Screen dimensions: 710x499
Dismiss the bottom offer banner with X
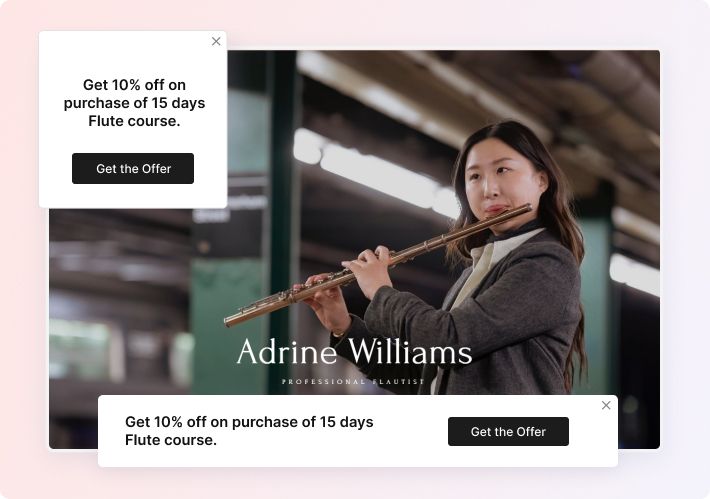(606, 405)
